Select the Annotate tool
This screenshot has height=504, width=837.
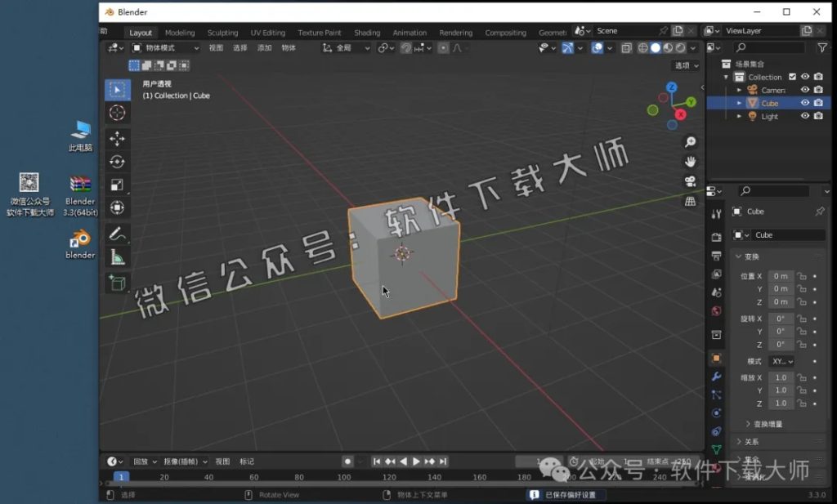[x=118, y=234]
